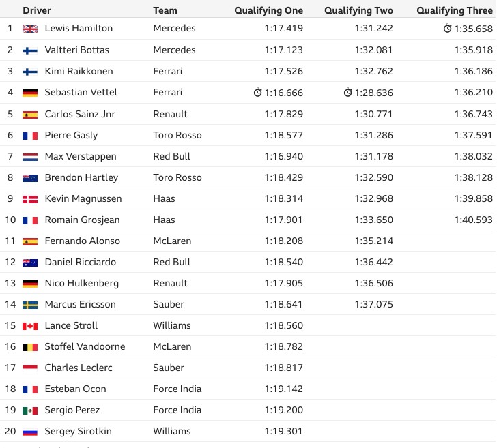Click the Dutch flag beside Max Verstappen
The image size is (499, 448).
point(30,157)
